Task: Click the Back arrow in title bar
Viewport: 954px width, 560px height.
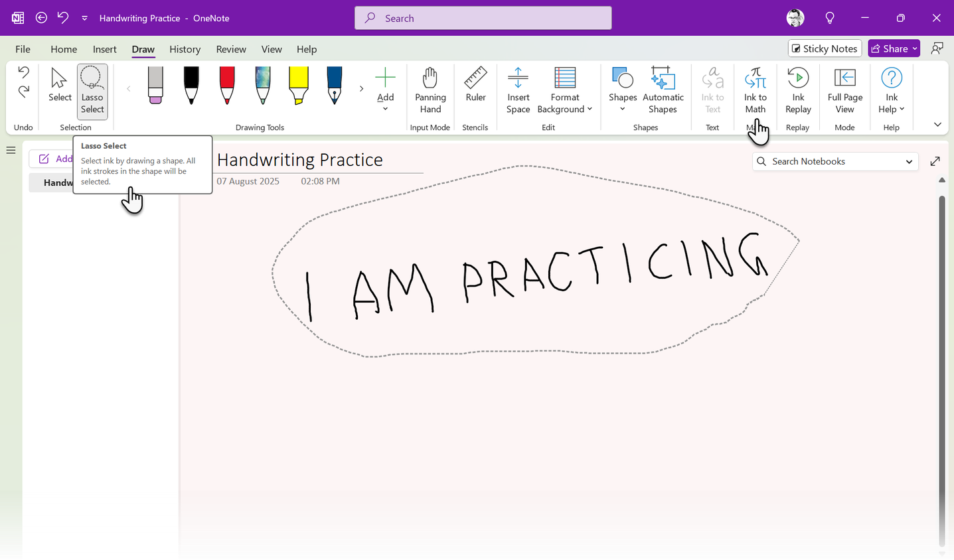Action: tap(41, 18)
